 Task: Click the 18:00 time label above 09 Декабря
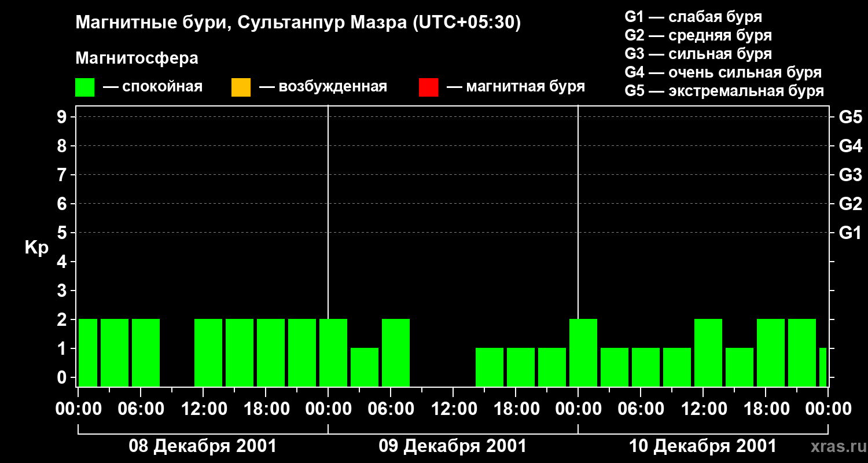(516, 409)
